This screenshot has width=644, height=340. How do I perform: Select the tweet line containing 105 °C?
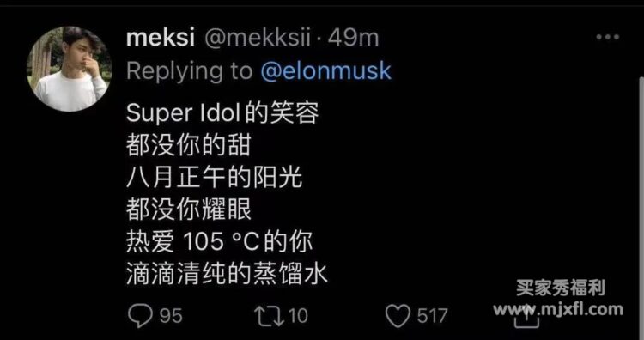(219, 242)
